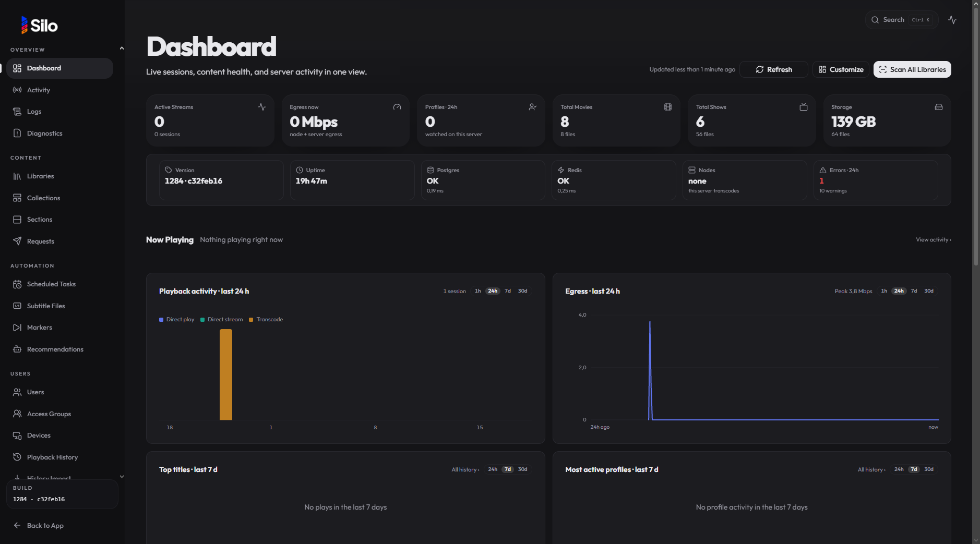The width and height of the screenshot is (980, 544).
Task: Focus the Search field
Action: 901,20
